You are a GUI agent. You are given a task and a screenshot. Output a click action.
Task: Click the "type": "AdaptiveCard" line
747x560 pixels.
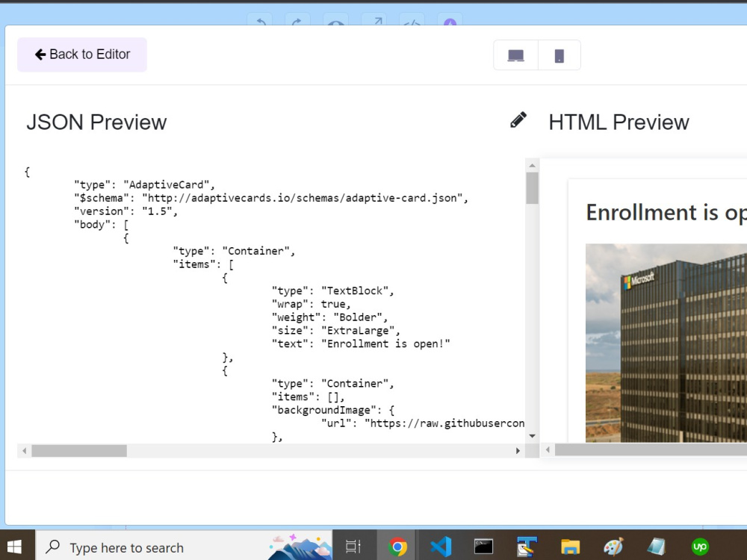pyautogui.click(x=144, y=184)
